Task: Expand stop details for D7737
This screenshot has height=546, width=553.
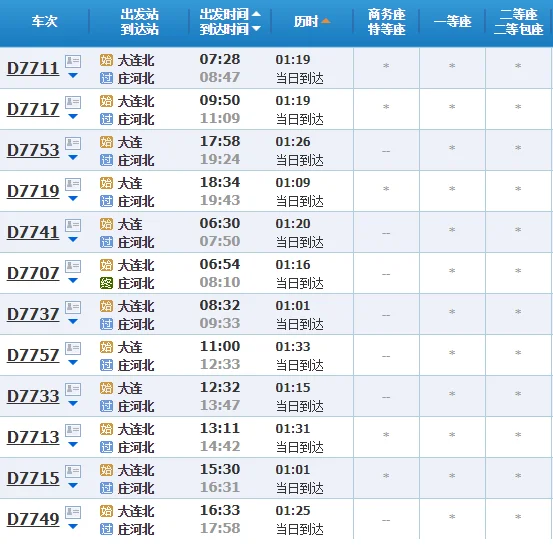Action: (73, 321)
